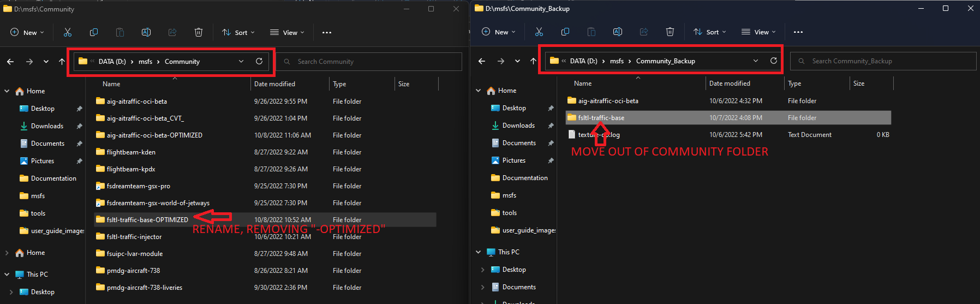Screen dimensions: 980x304
Task: Click Delete trash icon in Community_Backup window
Action: [670, 32]
